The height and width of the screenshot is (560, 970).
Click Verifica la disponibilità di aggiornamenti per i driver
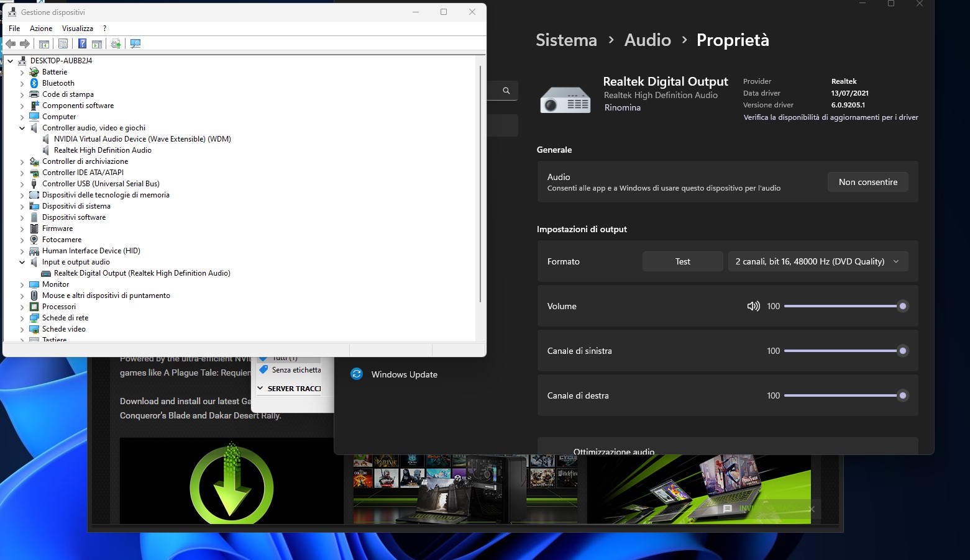pyautogui.click(x=831, y=117)
